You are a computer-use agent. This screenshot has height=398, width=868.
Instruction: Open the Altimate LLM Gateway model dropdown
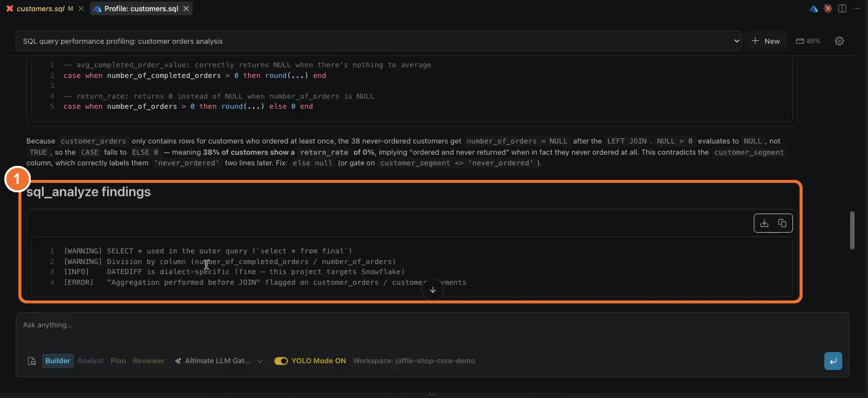coord(219,361)
